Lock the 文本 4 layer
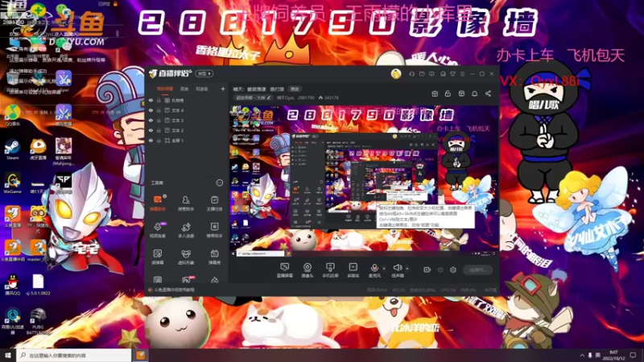The height and width of the screenshot is (362, 644). (x=159, y=110)
